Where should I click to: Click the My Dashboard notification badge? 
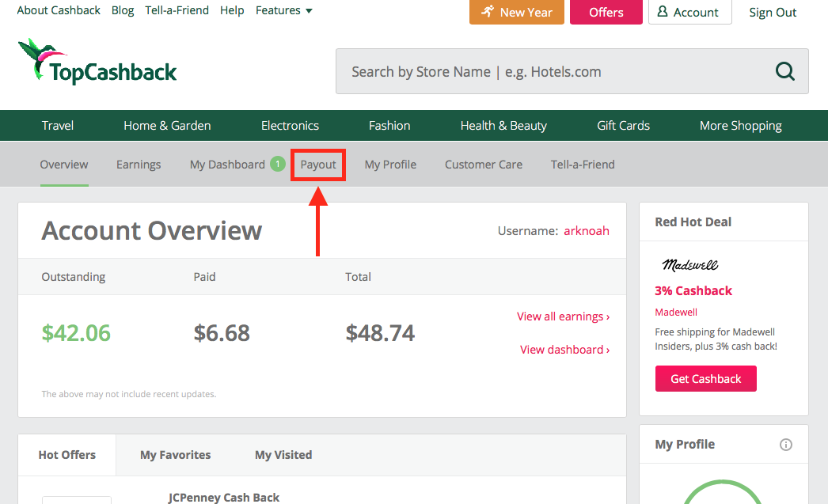(x=277, y=164)
